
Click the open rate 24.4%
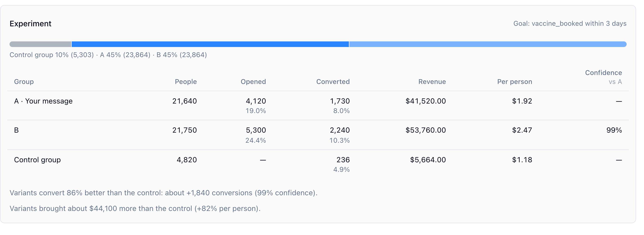pos(256,140)
